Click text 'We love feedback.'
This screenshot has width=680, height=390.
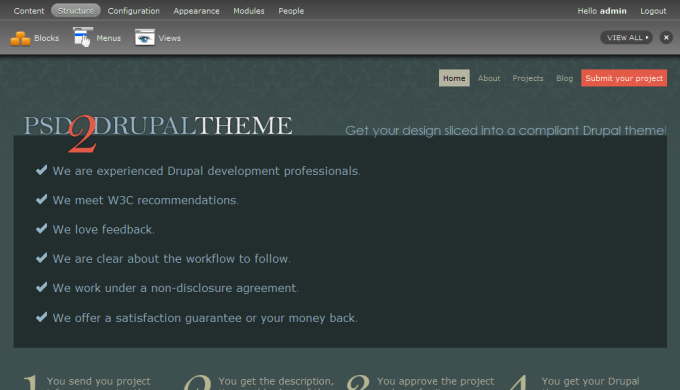point(104,229)
